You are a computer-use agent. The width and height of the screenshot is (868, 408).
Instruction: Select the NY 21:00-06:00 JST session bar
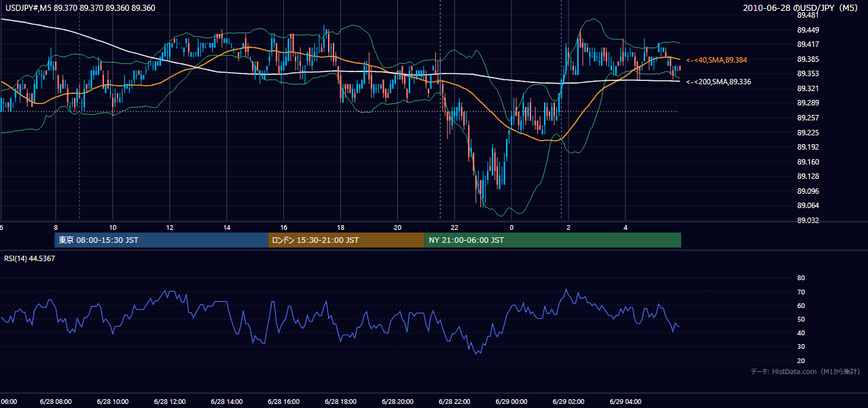click(553, 240)
